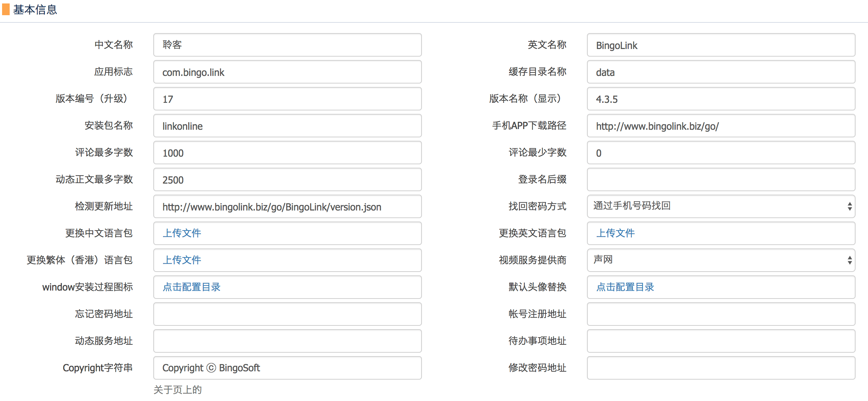Click the 缓存目录名称 field with data
Screen dimensions: 868x401
[x=721, y=72]
